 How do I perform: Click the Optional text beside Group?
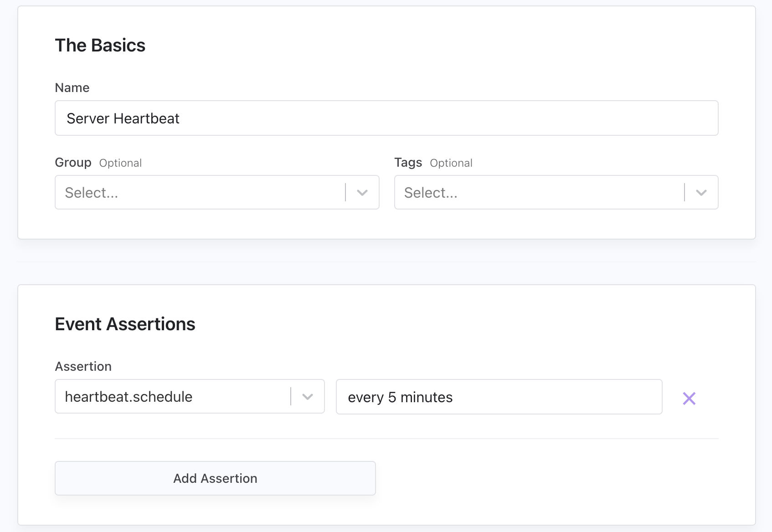click(120, 163)
